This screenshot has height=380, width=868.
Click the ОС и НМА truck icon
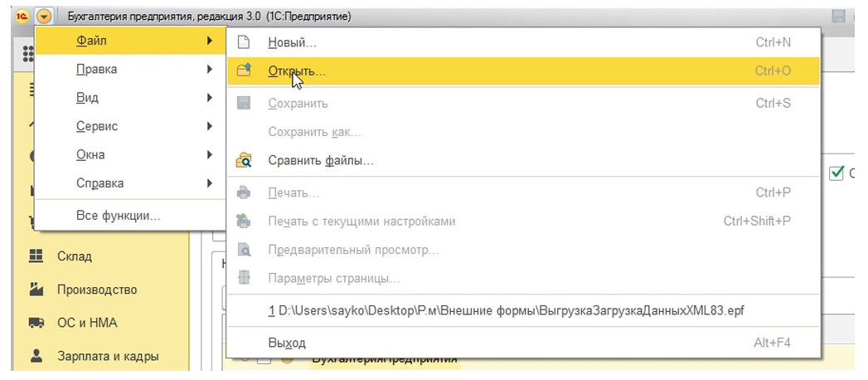point(36,323)
